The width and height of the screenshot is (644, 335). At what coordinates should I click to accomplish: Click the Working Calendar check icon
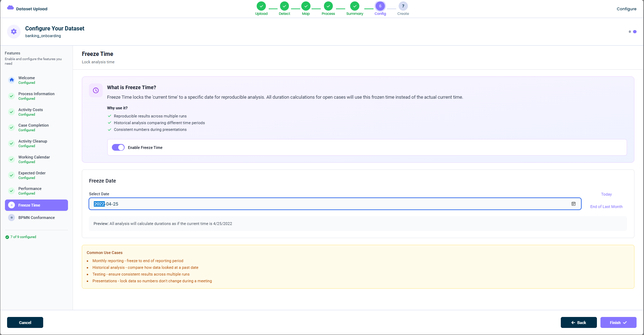coord(12,159)
